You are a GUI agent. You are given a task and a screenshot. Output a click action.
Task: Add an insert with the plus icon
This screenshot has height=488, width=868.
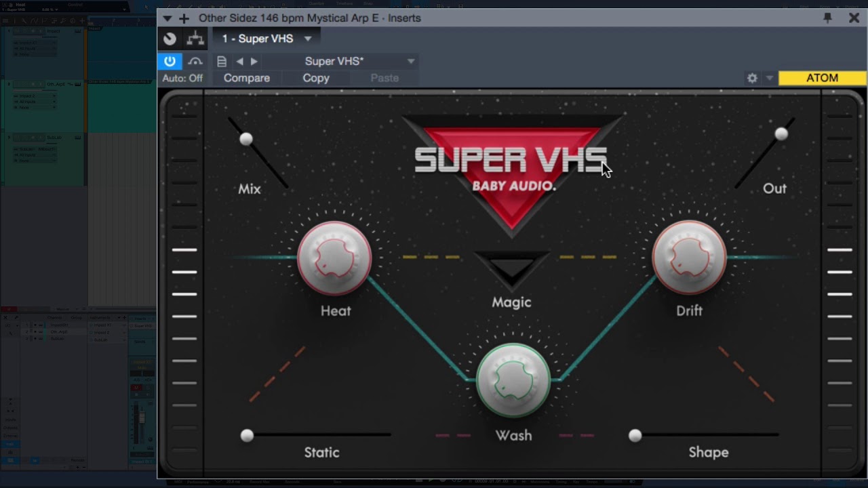(x=184, y=18)
